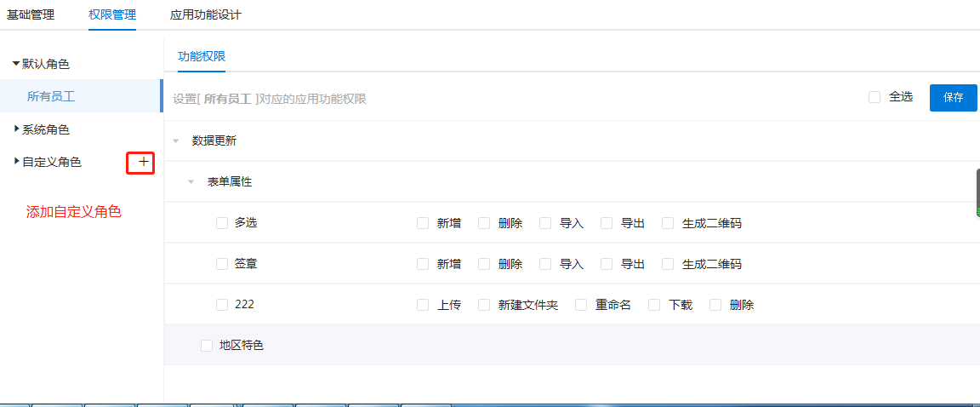Switch to 应用功能设计 tab
Image resolution: width=980 pixels, height=407 pixels.
click(206, 15)
